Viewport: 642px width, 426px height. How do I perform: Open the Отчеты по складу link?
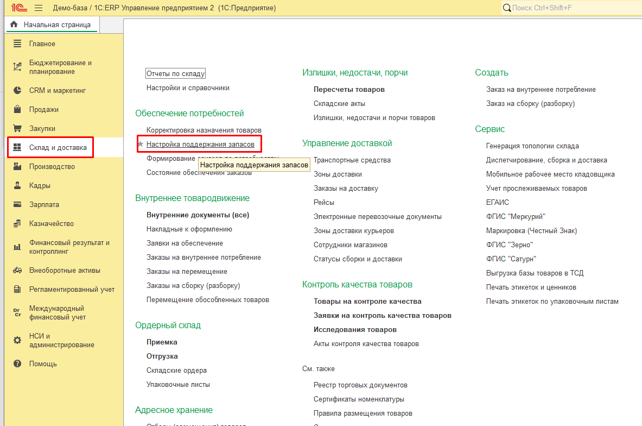(x=175, y=73)
